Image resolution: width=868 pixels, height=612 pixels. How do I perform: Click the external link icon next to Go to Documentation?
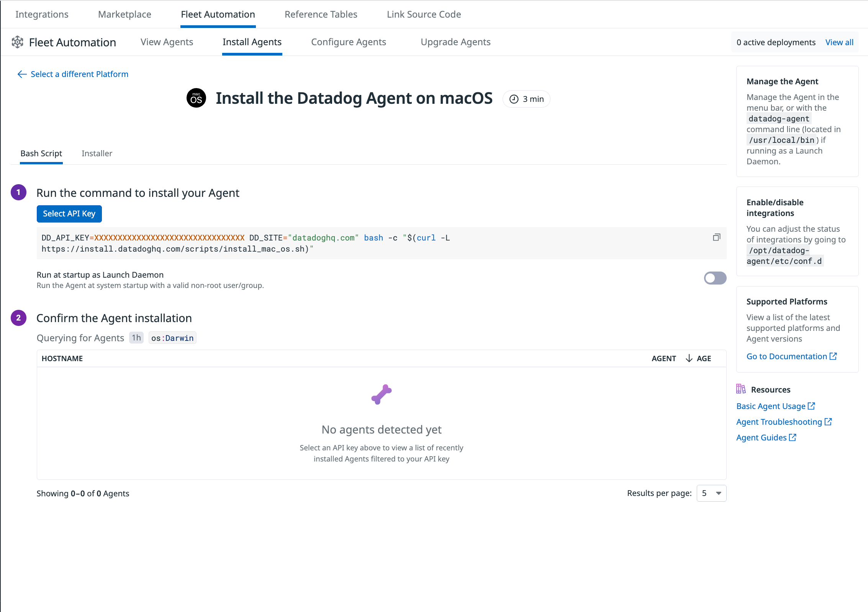pos(833,356)
